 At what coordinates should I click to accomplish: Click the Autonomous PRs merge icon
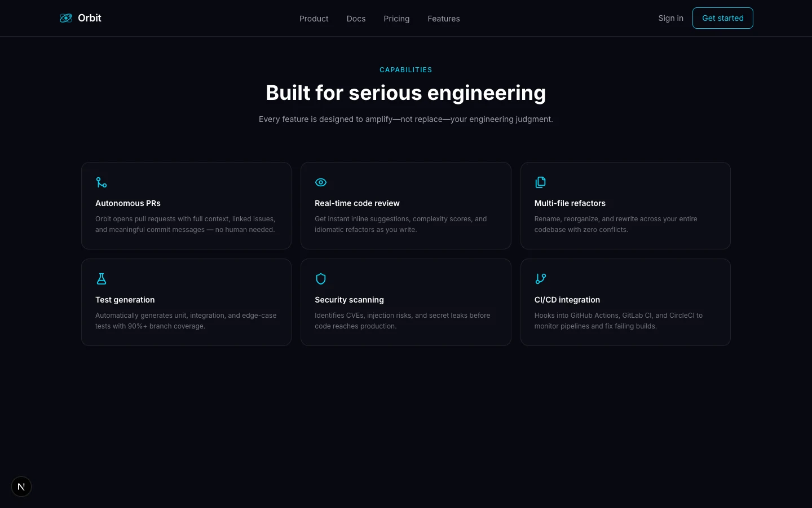101,182
